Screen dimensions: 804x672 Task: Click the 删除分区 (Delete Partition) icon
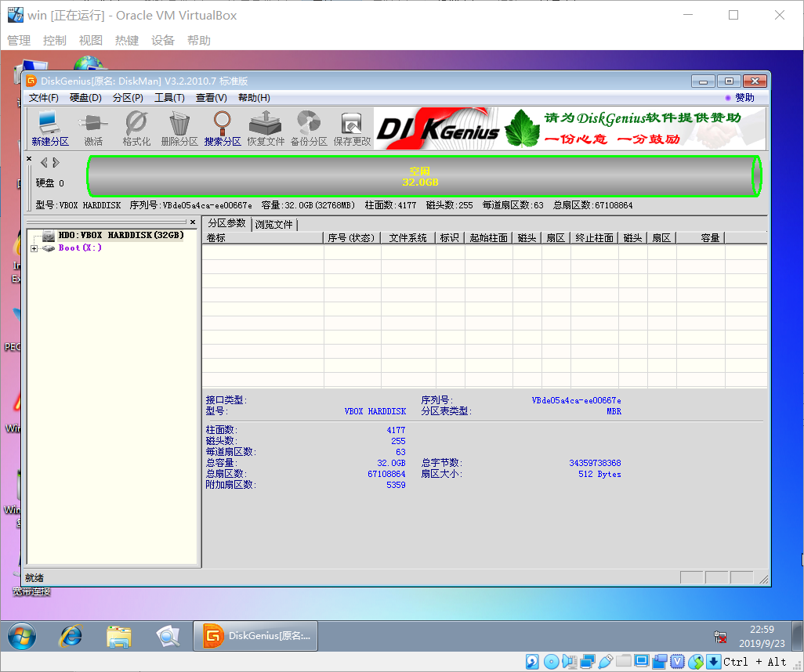coord(179,128)
